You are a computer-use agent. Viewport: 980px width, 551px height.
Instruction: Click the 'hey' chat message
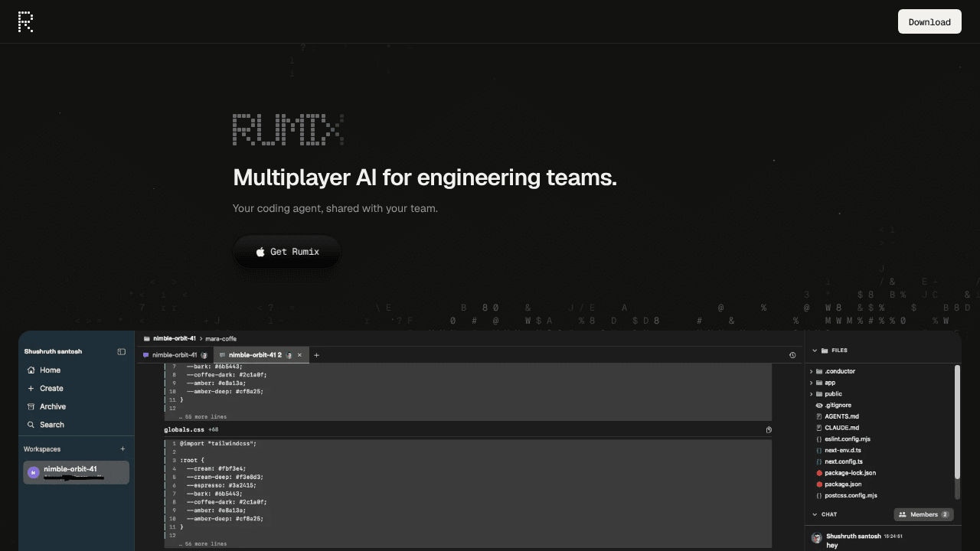coord(832,546)
